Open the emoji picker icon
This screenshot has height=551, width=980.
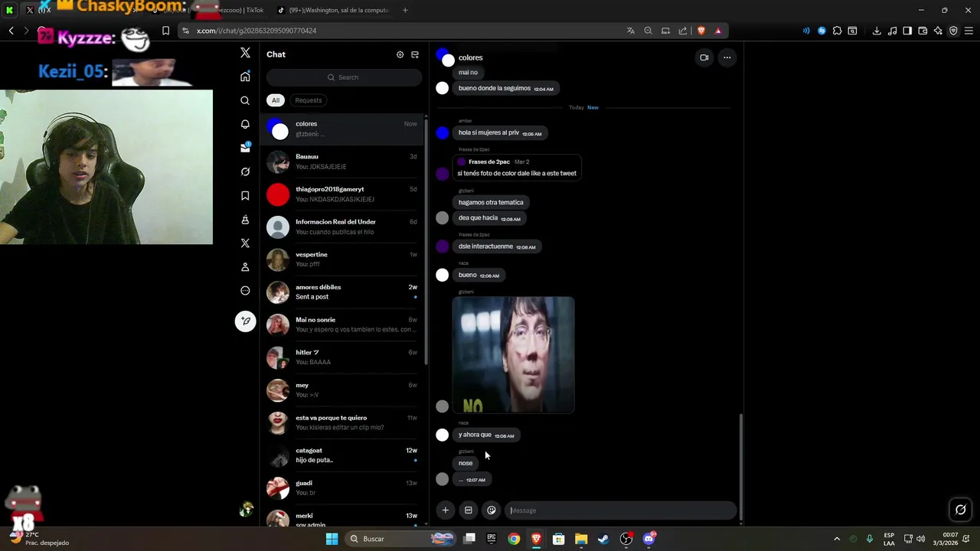[x=492, y=510]
